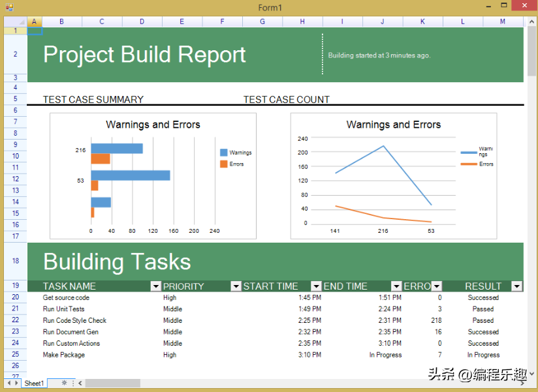Select column K header
The width and height of the screenshot is (538, 392).
coord(422,22)
